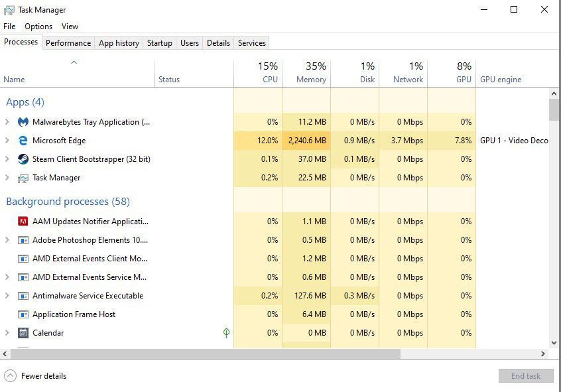Click the Fewer details label

[44, 376]
